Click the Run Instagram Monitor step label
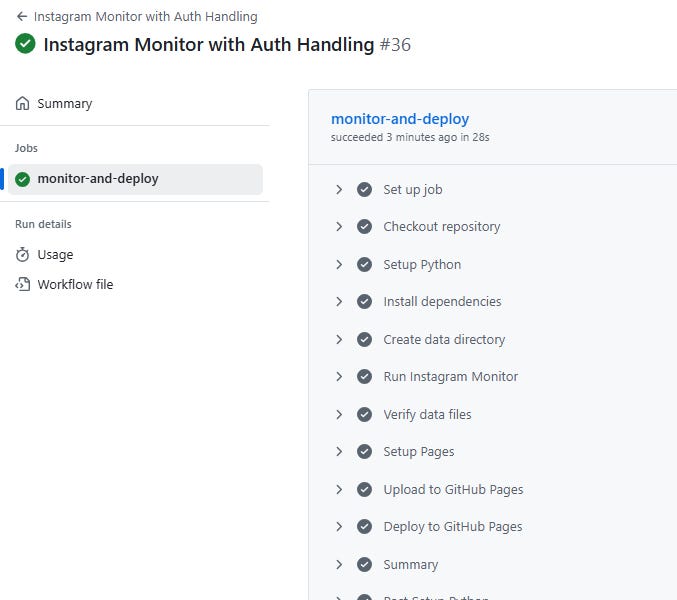677x600 pixels. click(451, 377)
